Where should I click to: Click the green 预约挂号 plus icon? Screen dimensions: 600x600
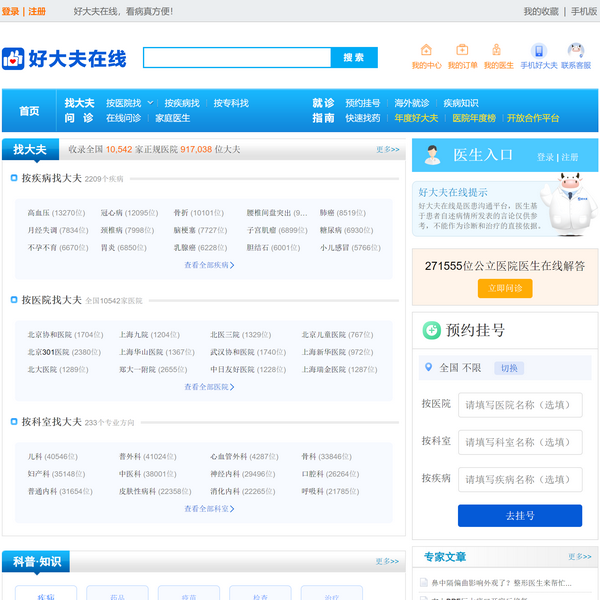pyautogui.click(x=431, y=330)
